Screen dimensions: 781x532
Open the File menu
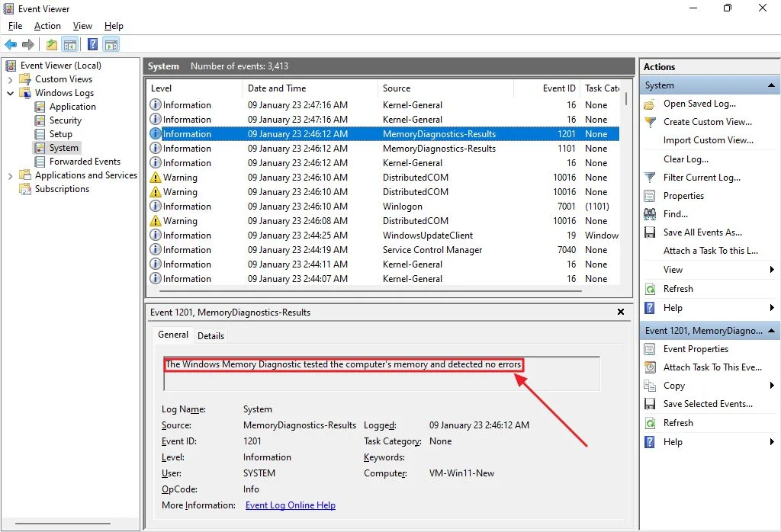point(15,26)
